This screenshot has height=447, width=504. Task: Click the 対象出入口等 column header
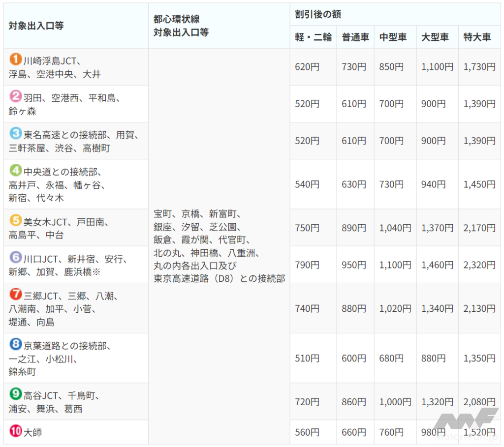36,26
